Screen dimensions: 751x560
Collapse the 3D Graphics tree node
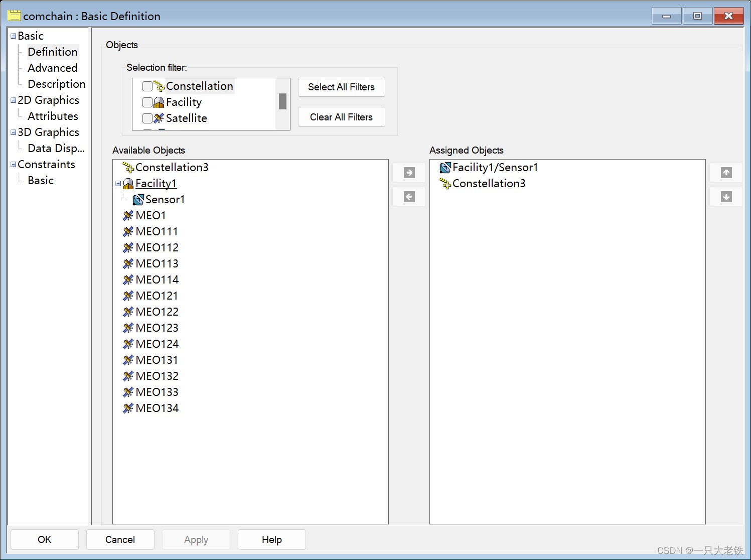point(14,132)
